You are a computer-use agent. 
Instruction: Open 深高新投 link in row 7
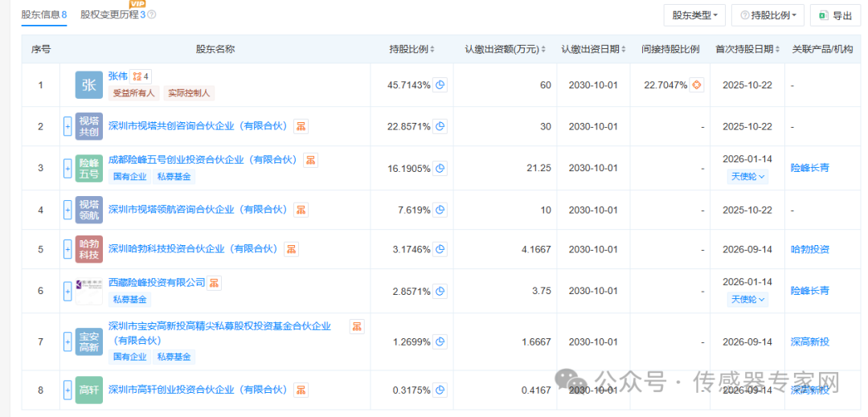(x=810, y=341)
